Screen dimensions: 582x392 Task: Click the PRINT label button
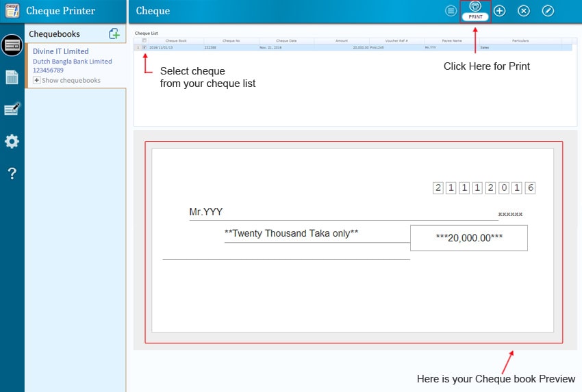tap(475, 16)
